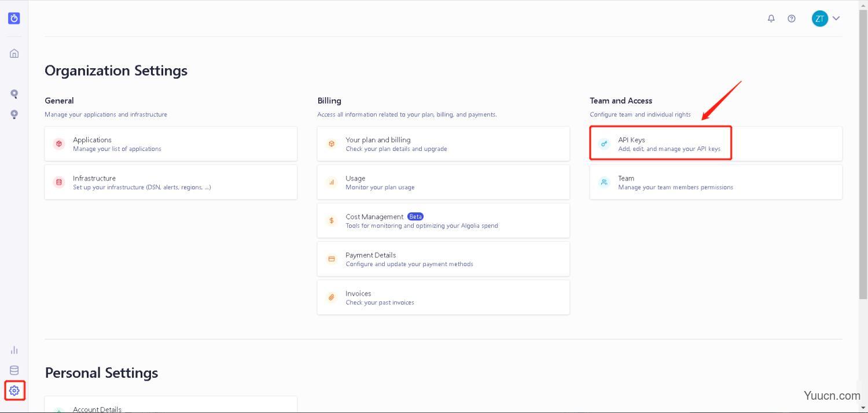Click the Cost Management dollar icon

click(x=332, y=220)
